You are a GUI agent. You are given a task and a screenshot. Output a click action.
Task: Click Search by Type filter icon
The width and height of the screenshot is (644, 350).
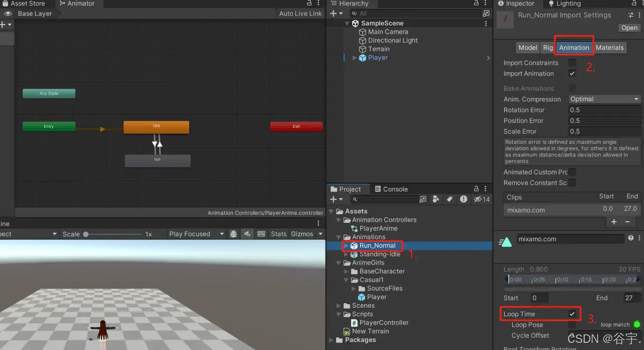[x=436, y=199]
